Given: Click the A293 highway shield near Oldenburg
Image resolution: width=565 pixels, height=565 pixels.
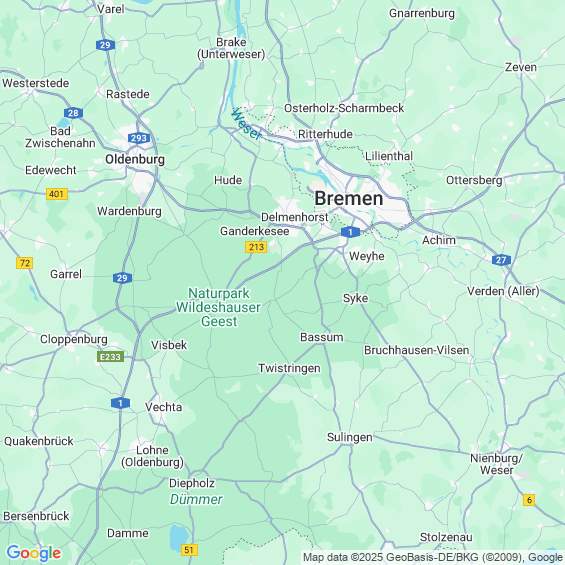Looking at the screenshot, I should [x=139, y=138].
